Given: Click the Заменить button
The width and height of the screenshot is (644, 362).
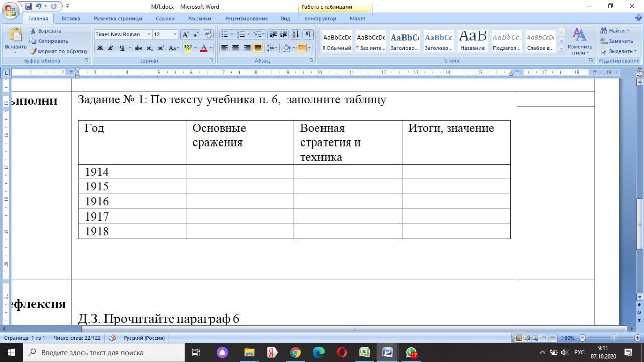Looking at the screenshot, I should (x=617, y=41).
